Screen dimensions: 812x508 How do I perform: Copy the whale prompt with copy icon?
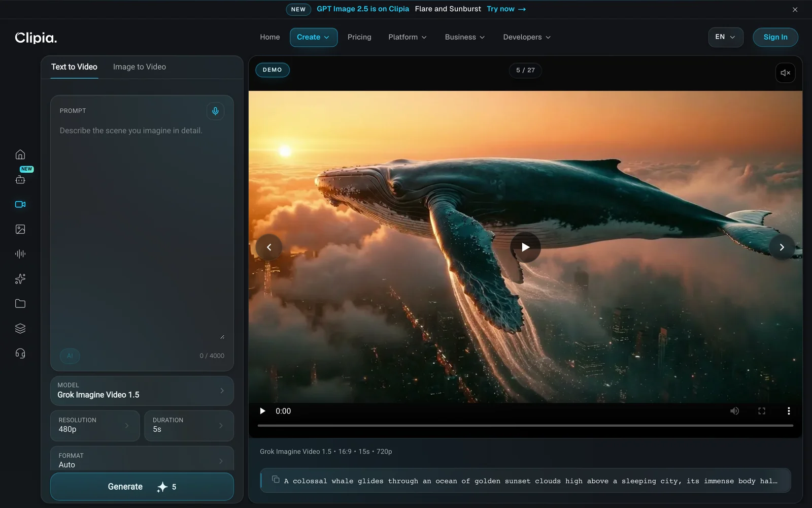(x=276, y=480)
